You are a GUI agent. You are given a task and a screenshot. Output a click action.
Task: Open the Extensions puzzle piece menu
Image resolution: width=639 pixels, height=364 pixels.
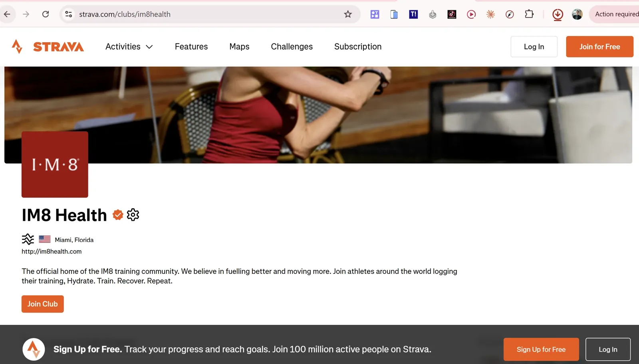(x=529, y=14)
